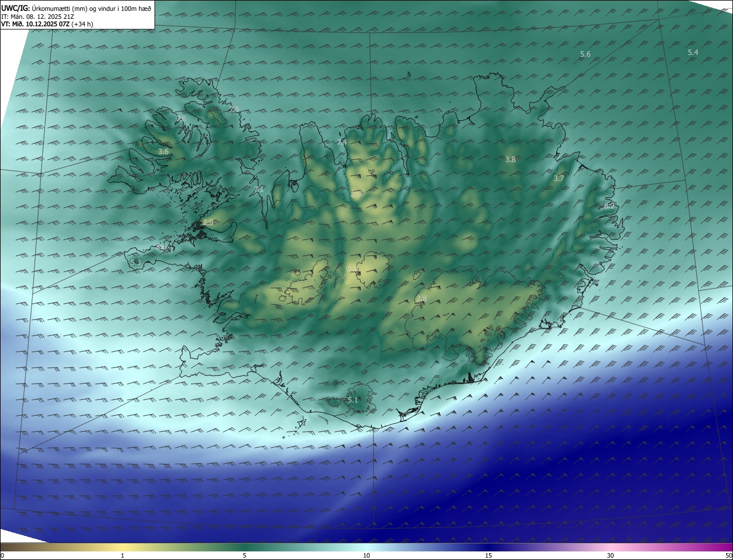Screen dimensions: 733x560
Task: Click the 5.4 value label over the sea
Action: pyautogui.click(x=693, y=53)
